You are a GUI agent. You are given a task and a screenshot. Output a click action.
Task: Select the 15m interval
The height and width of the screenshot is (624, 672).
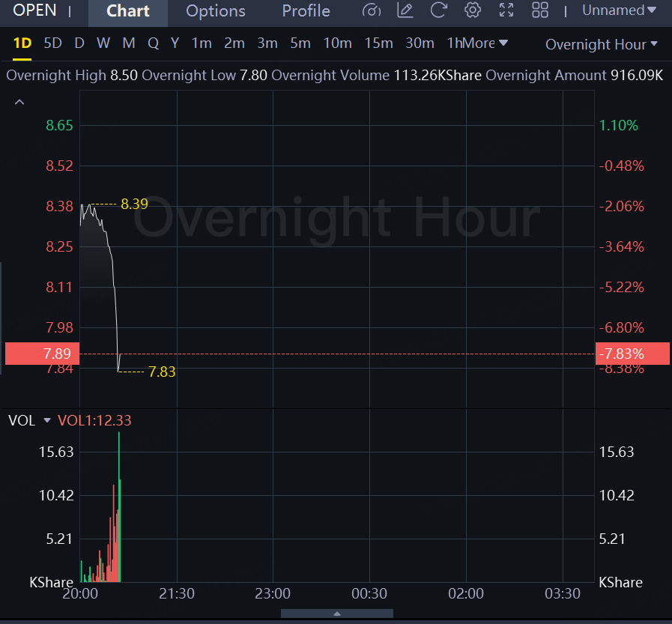tap(378, 43)
